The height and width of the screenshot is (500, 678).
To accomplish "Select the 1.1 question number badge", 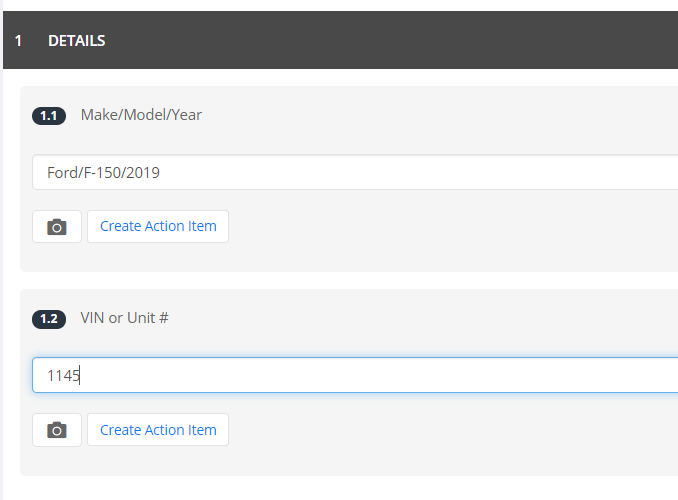I will pyautogui.click(x=49, y=116).
